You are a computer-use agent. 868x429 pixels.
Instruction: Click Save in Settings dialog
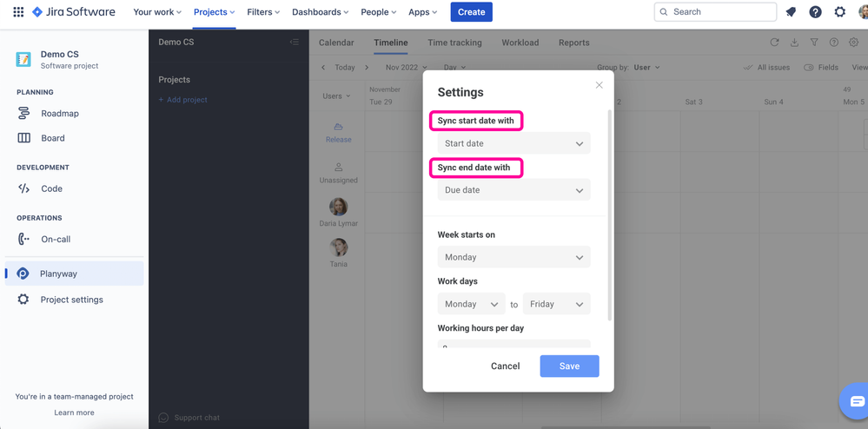tap(569, 366)
